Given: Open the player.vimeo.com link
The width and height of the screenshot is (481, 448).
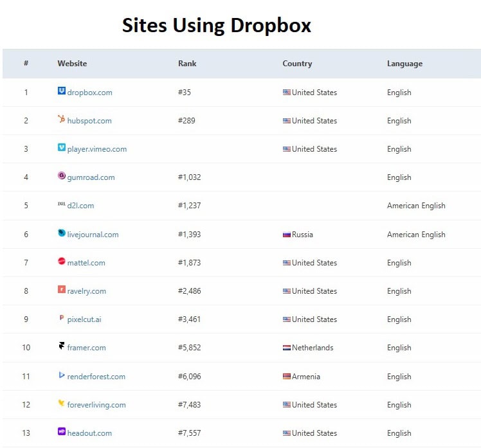Looking at the screenshot, I should pyautogui.click(x=97, y=149).
